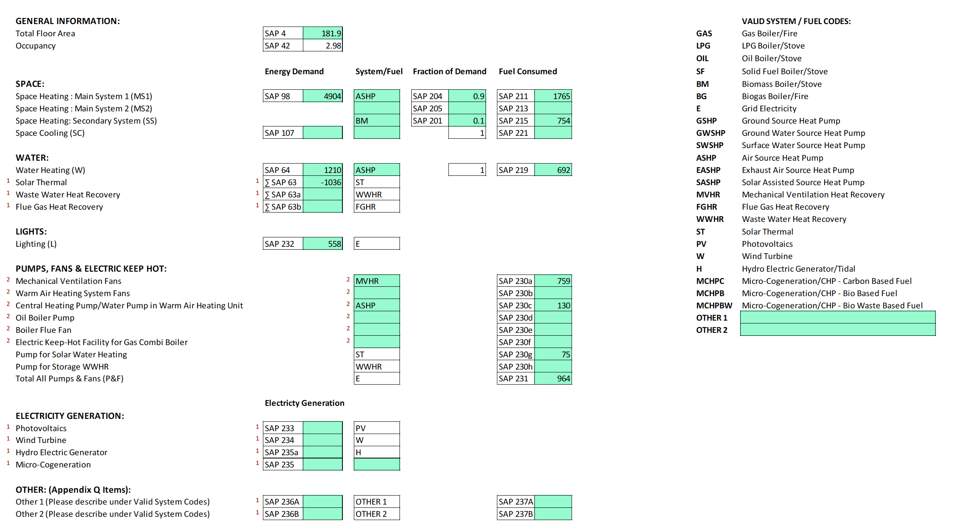
Task: Select the OTHER 2 description green field
Action: coord(838,330)
